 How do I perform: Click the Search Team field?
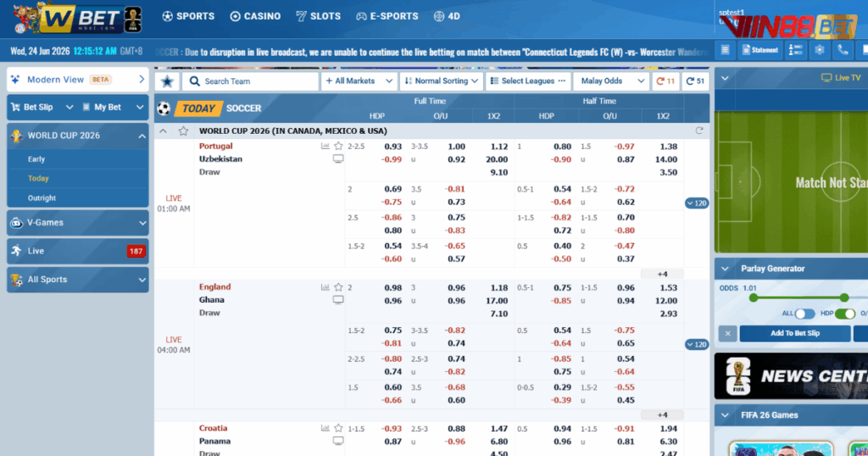pyautogui.click(x=250, y=81)
